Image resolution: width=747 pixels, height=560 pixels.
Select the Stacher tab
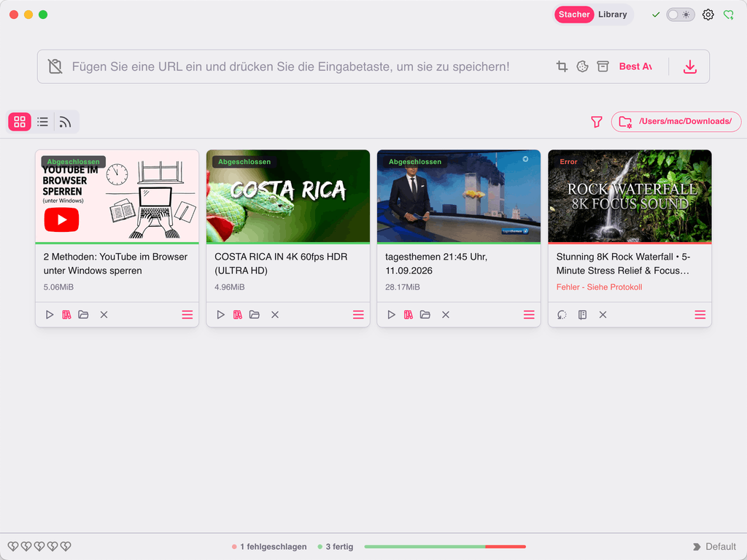[574, 15]
